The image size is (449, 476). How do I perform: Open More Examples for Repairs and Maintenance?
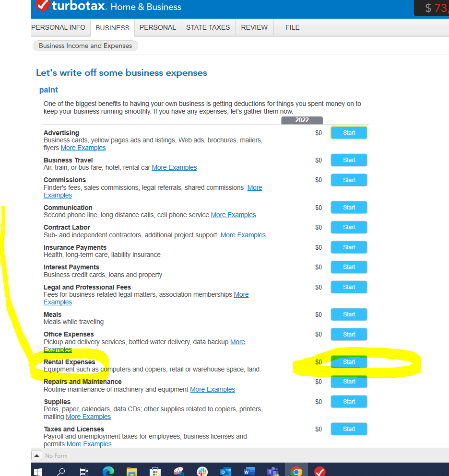[x=213, y=390]
